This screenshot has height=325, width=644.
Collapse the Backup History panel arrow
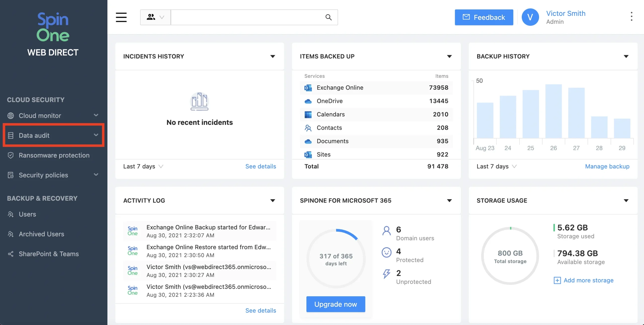pos(626,56)
